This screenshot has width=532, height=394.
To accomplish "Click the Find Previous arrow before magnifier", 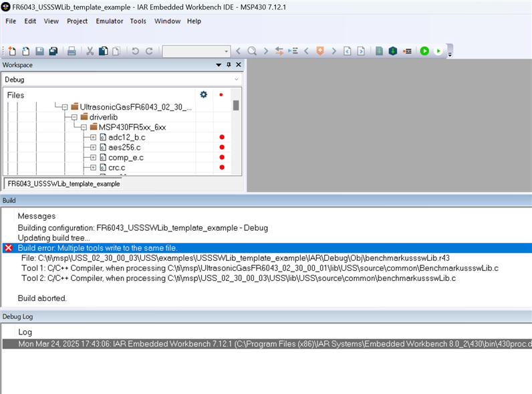I will point(238,51).
